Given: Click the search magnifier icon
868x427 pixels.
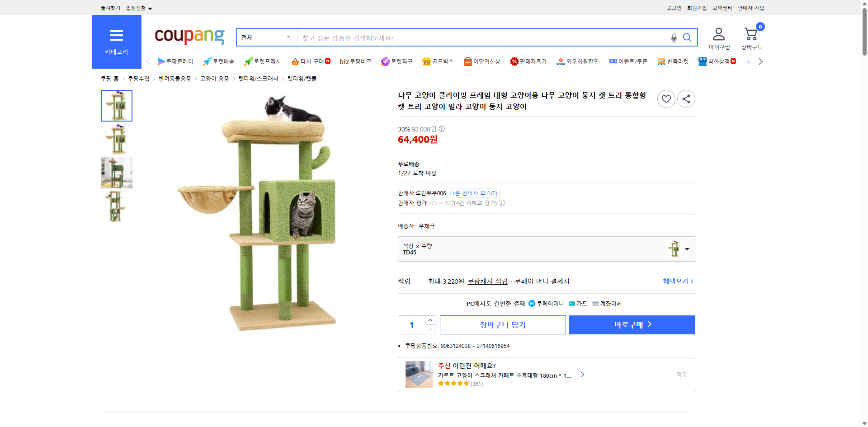Looking at the screenshot, I should point(687,38).
